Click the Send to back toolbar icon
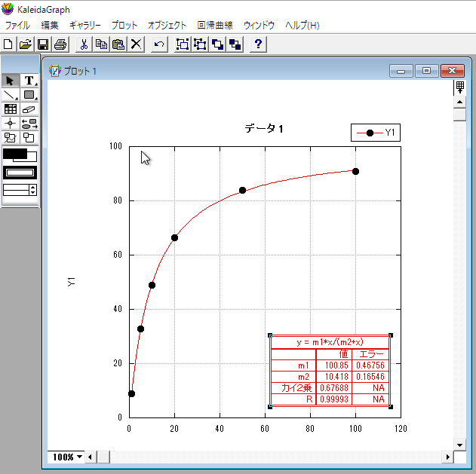This screenshot has height=474, width=476. pyautogui.click(x=235, y=44)
